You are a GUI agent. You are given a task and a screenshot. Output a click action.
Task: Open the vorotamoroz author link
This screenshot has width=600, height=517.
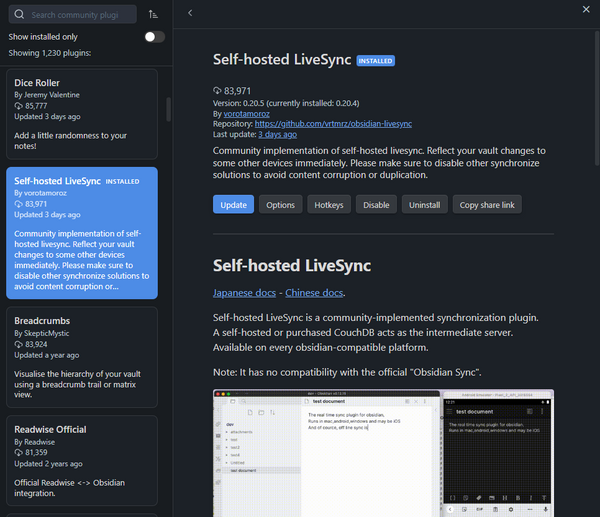click(246, 114)
